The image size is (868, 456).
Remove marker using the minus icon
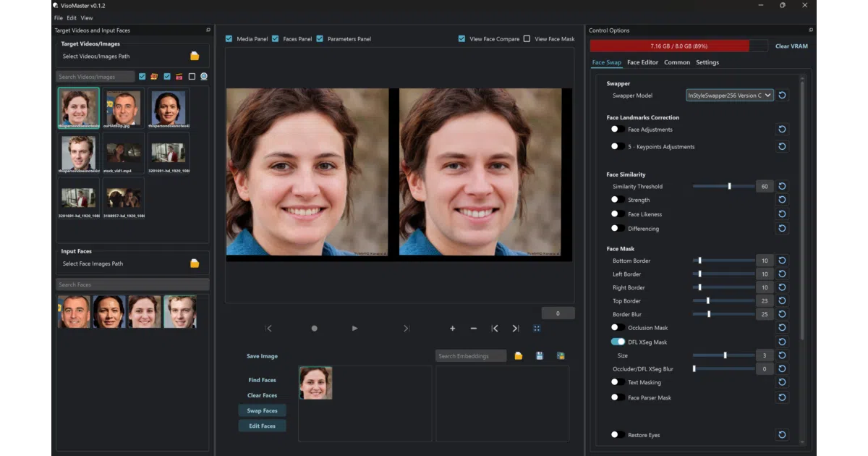click(x=474, y=328)
